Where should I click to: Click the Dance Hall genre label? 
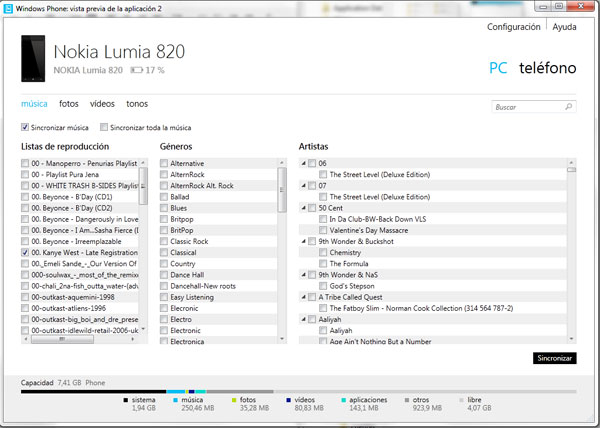point(187,275)
